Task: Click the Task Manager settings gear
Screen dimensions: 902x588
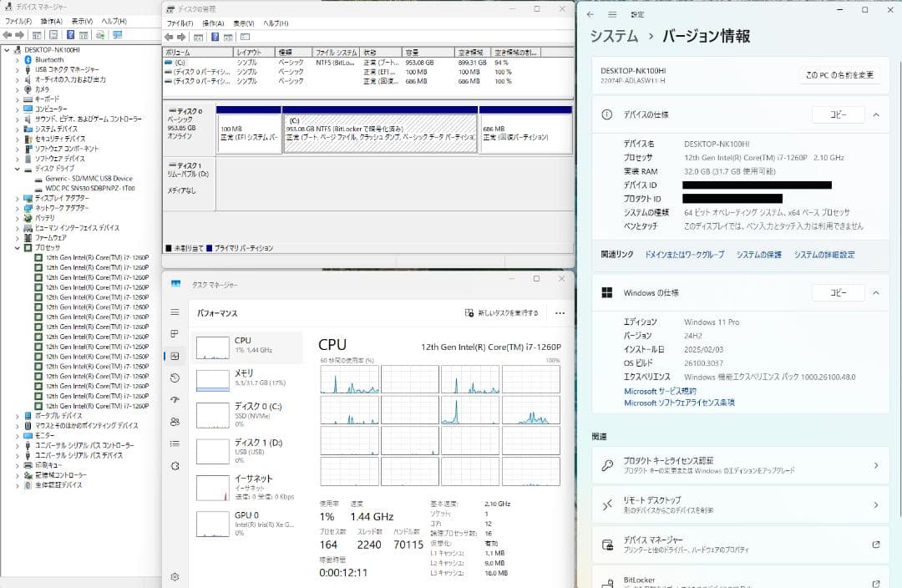Action: pyautogui.click(x=175, y=576)
